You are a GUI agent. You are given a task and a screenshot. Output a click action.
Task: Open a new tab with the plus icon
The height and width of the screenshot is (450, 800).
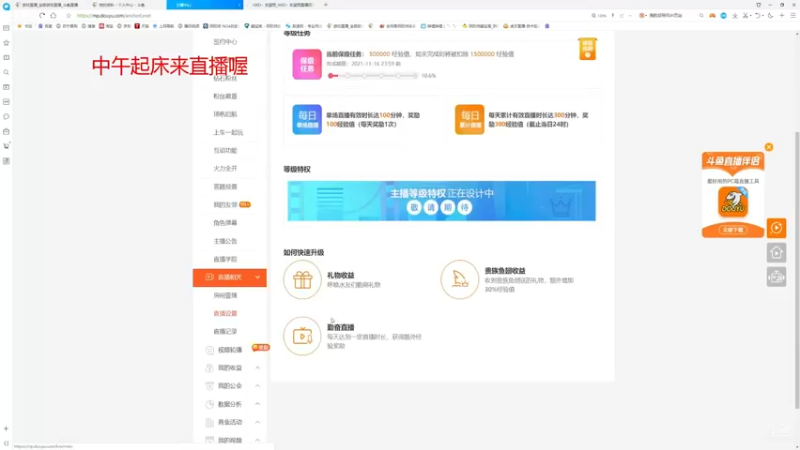[x=326, y=5]
